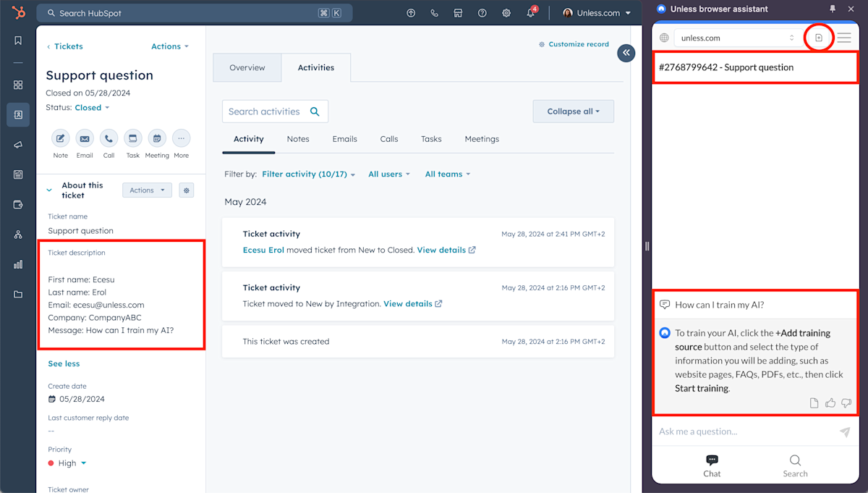Switch to the Overview tab

(247, 67)
